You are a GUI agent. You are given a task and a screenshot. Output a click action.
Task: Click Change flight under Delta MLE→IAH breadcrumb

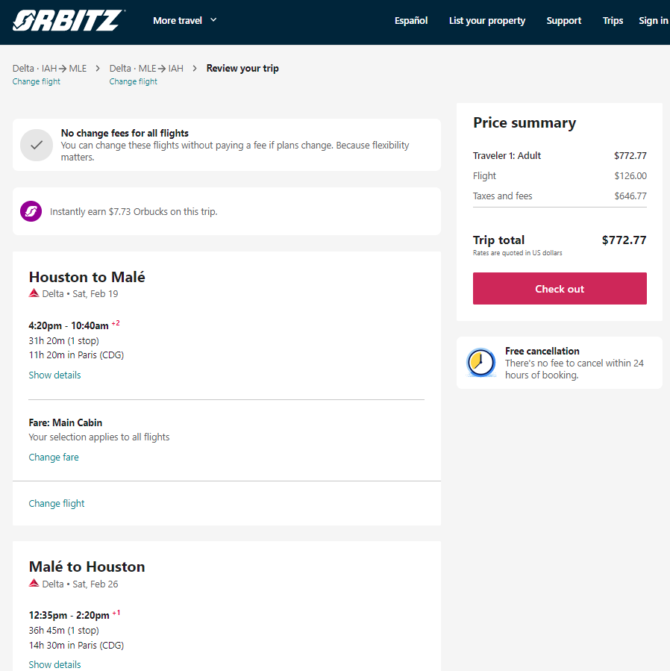[133, 81]
